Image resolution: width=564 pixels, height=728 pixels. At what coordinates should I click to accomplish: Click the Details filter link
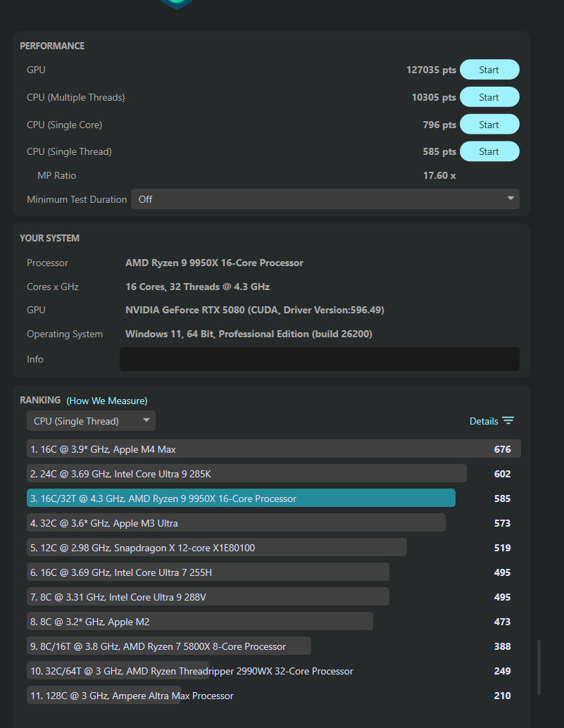(x=491, y=421)
